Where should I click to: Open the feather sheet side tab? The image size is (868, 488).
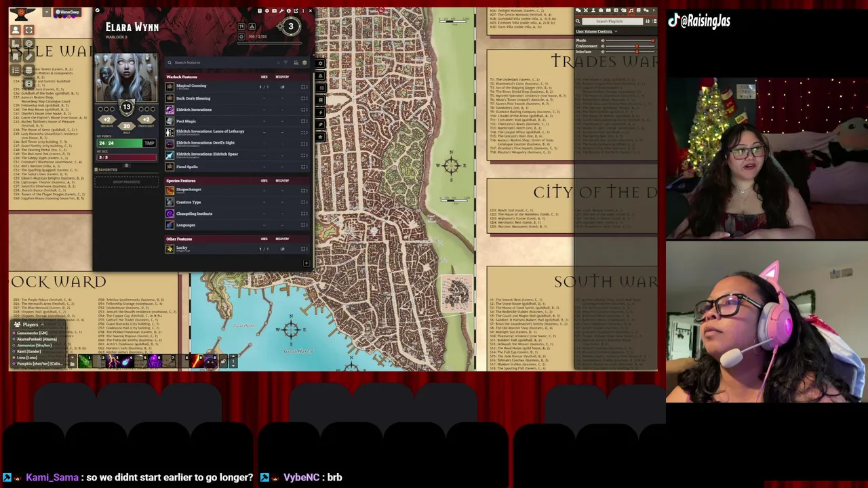point(320,125)
